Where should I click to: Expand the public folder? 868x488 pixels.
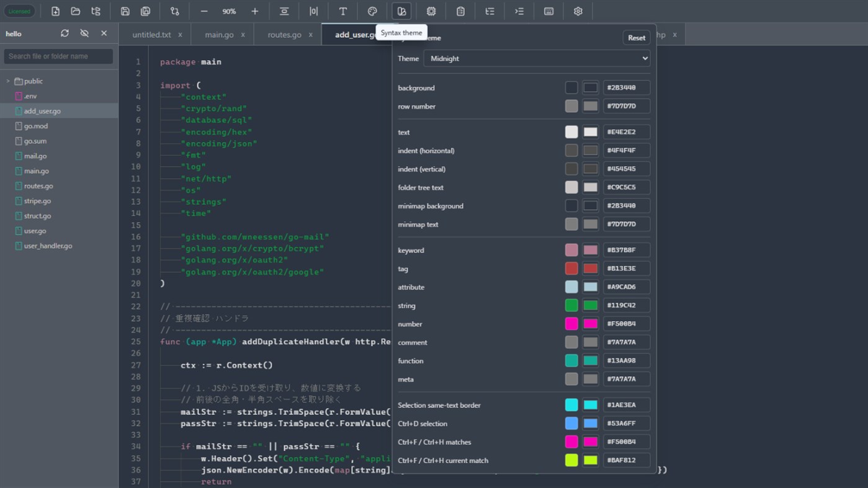coord(8,81)
